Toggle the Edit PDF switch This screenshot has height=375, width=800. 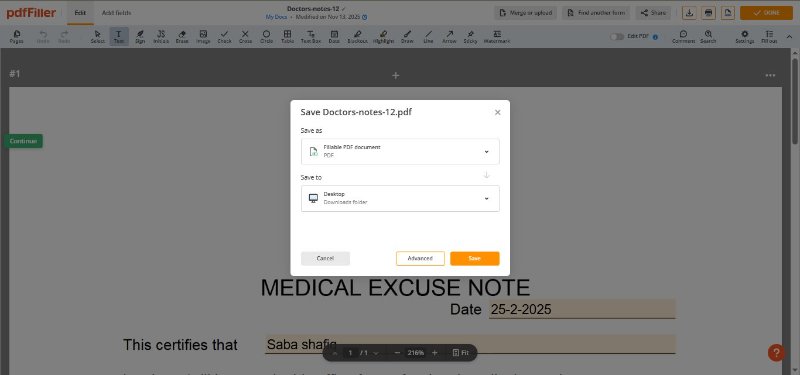[x=617, y=36]
